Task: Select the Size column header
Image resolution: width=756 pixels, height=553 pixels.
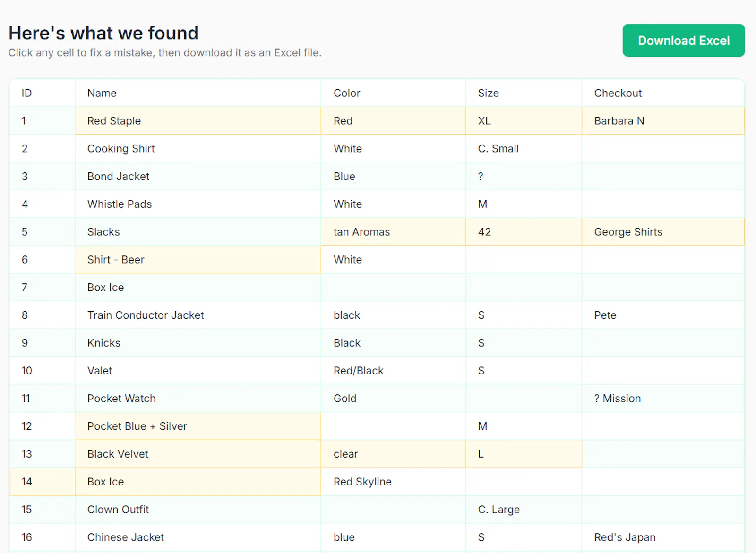Action: pyautogui.click(x=524, y=93)
